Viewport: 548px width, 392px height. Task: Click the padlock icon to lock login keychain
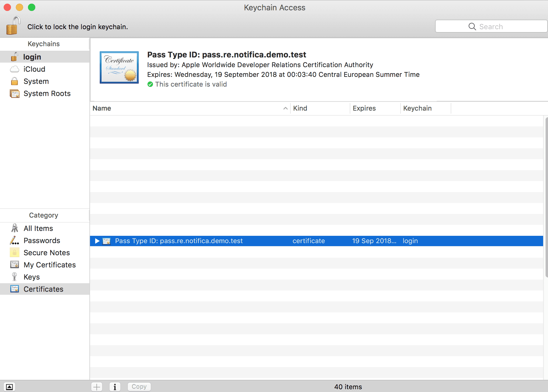pos(13,26)
